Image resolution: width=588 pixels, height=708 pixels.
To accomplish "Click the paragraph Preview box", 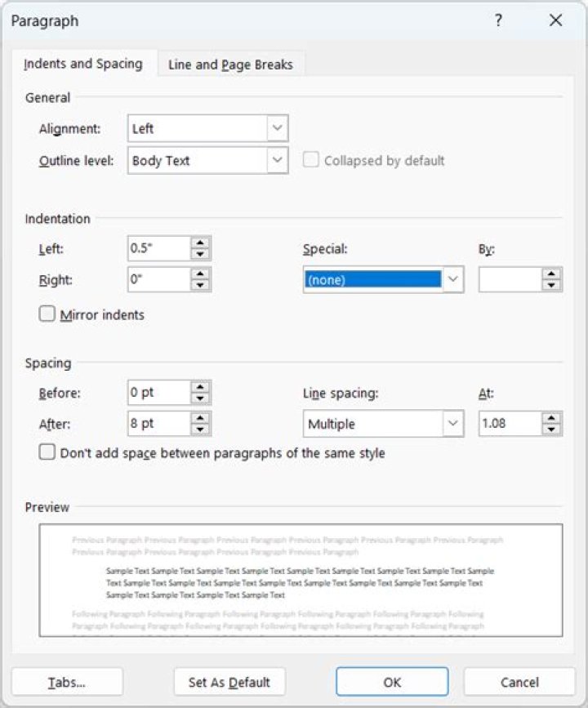I will [301, 581].
